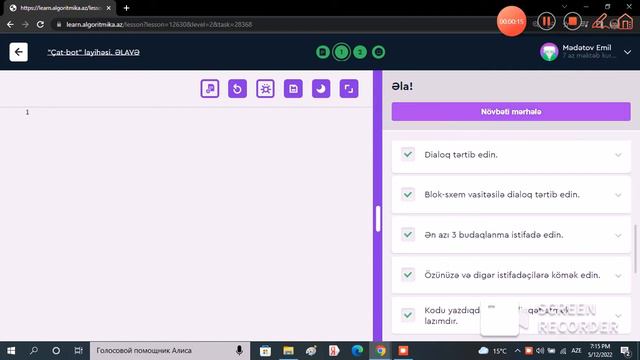Show hidden system tray icons

[x=517, y=351]
